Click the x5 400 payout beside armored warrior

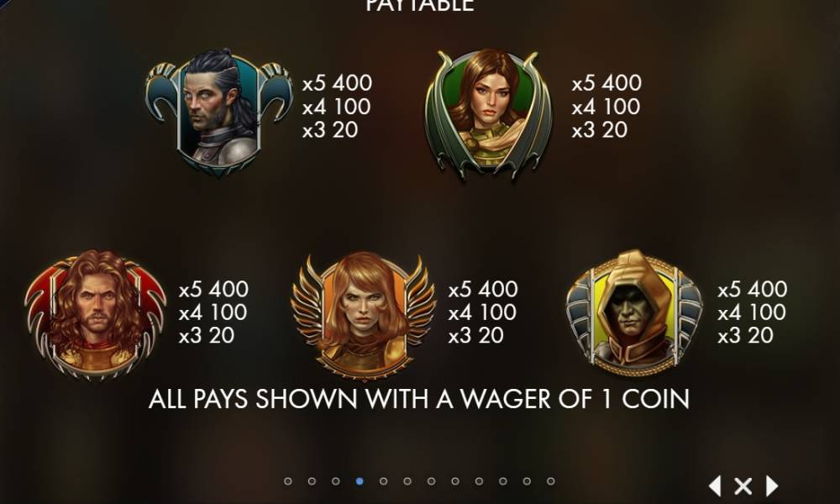pyautogui.click(x=337, y=83)
